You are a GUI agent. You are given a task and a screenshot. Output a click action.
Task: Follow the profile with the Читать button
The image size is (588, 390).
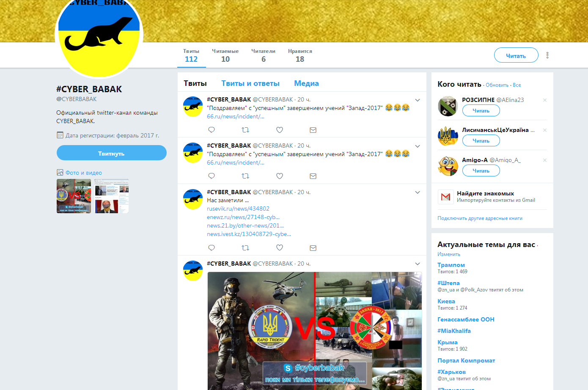pos(516,55)
